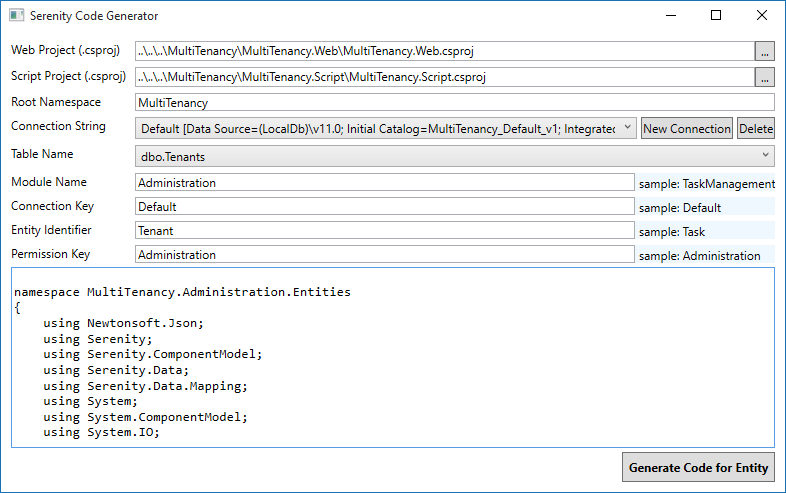Click the window title bar text
Screen dimensions: 786x493
tap(94, 16)
